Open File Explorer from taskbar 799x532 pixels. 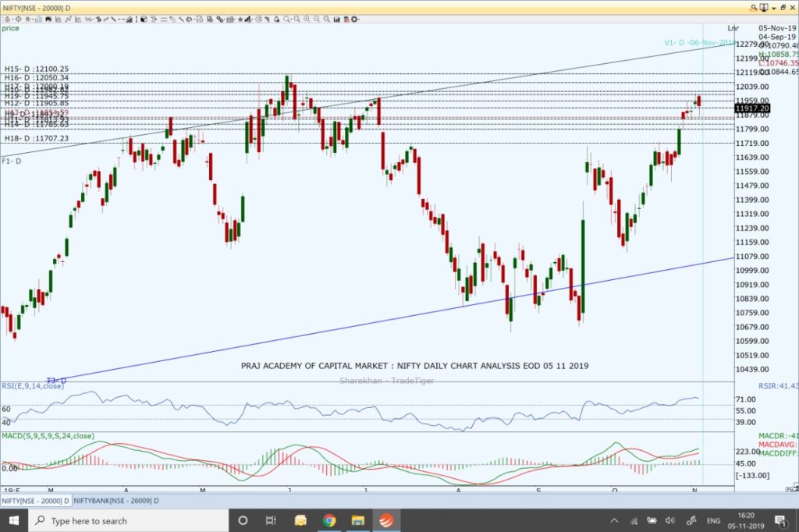(357, 520)
